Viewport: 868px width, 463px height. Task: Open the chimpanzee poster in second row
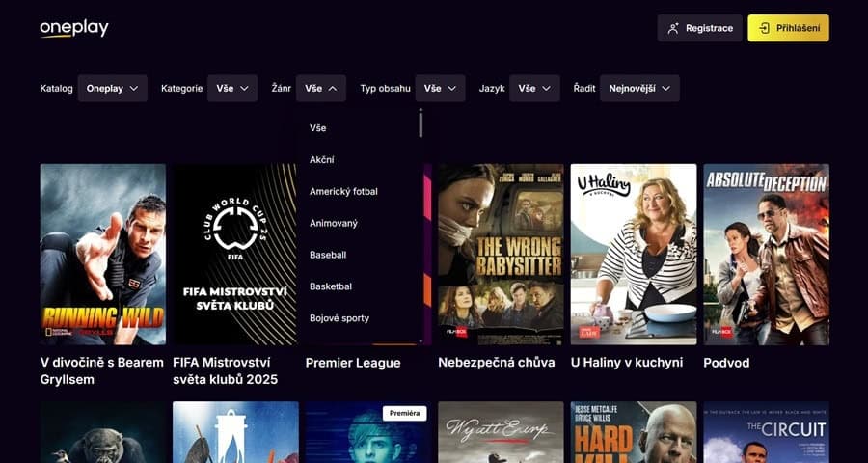coord(103,432)
